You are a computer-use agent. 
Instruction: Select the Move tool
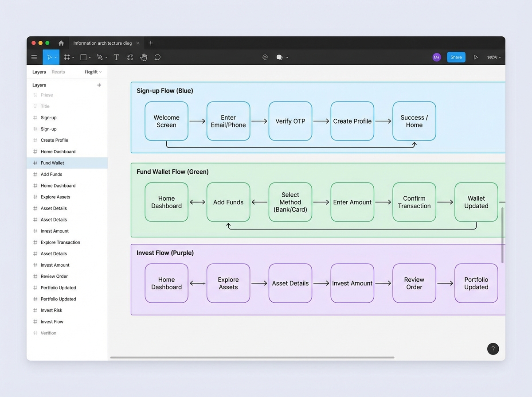tap(49, 57)
